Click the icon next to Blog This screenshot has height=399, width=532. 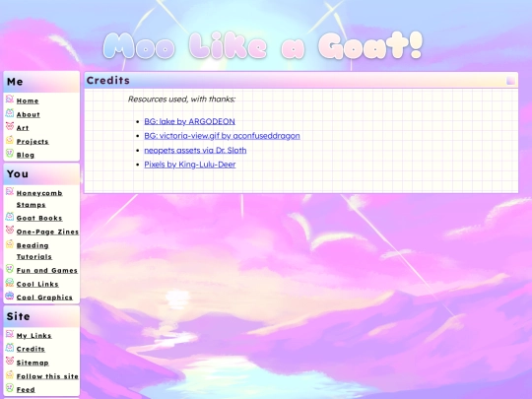pos(10,154)
